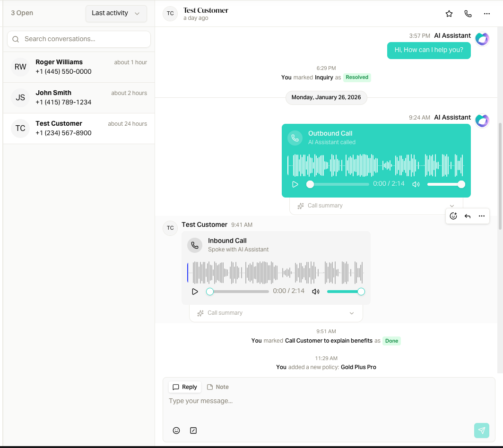This screenshot has width=503, height=448.
Task: Click the Inquiry task name
Action: coord(324,78)
